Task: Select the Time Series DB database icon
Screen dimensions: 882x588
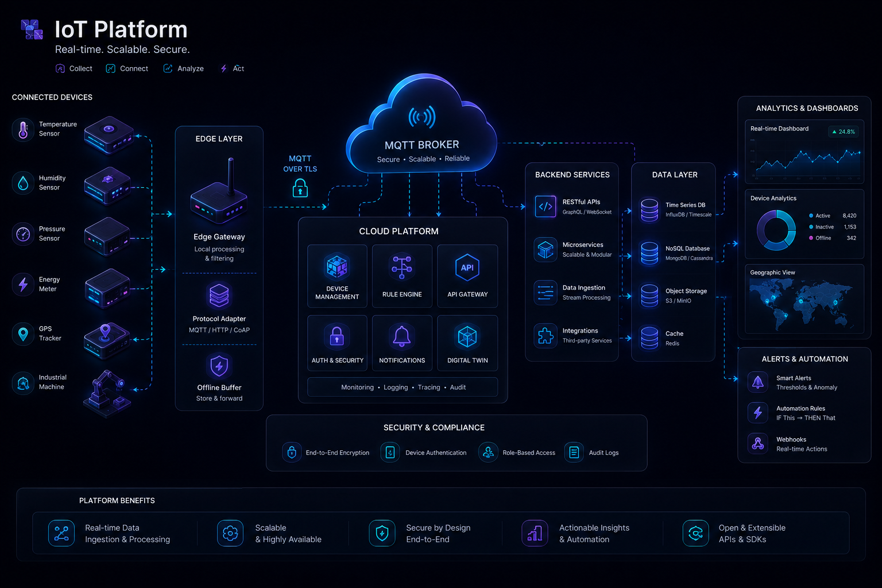Action: click(649, 210)
